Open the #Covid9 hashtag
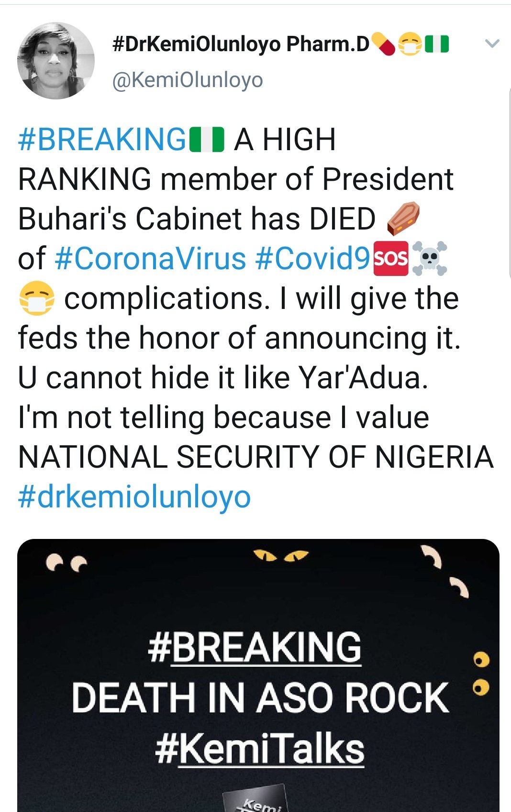The image size is (511, 812). 313,259
